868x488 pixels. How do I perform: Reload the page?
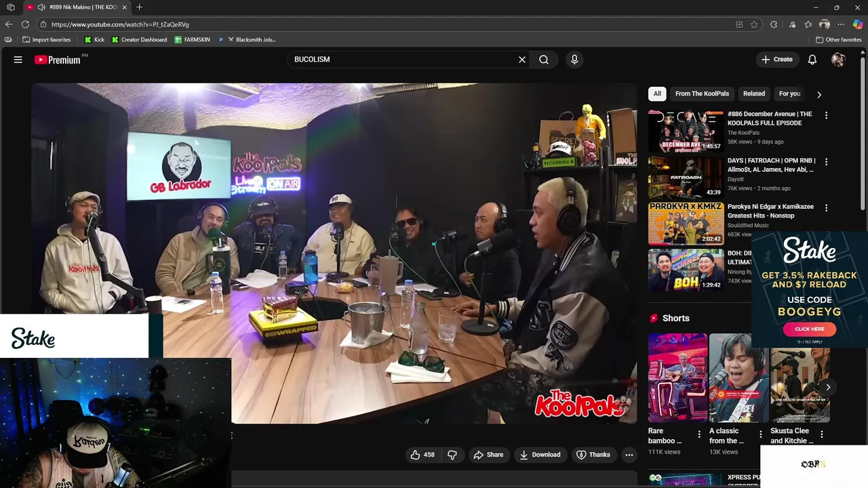26,24
